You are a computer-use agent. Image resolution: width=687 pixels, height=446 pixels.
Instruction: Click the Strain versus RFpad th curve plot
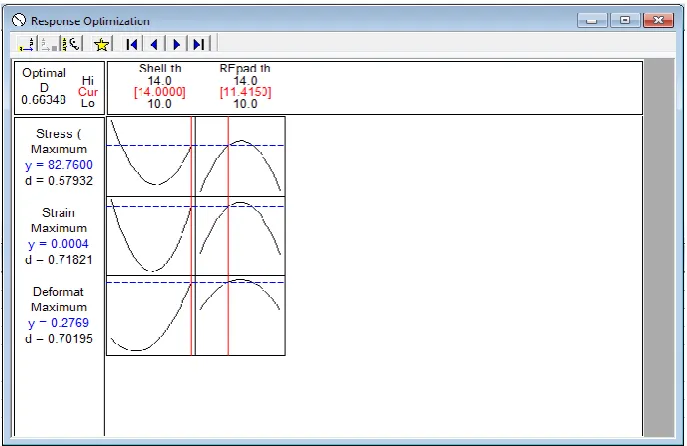pos(240,236)
